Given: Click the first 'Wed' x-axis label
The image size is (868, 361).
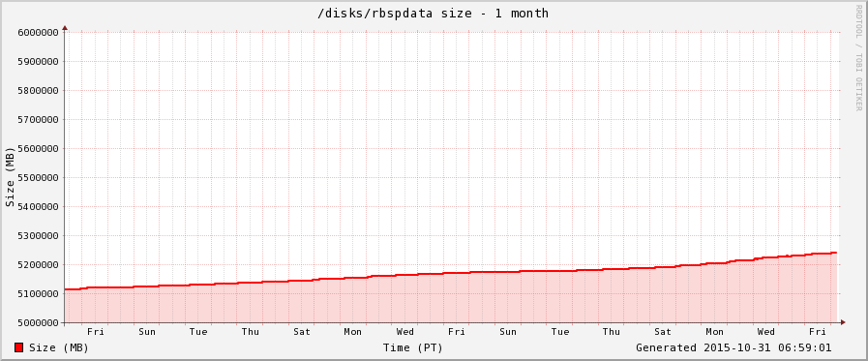Looking at the screenshot, I should tap(404, 332).
